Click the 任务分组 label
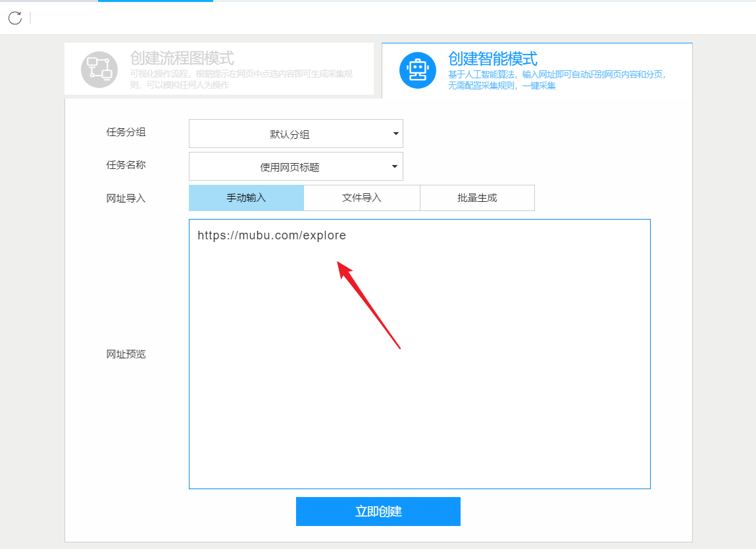 tap(126, 132)
